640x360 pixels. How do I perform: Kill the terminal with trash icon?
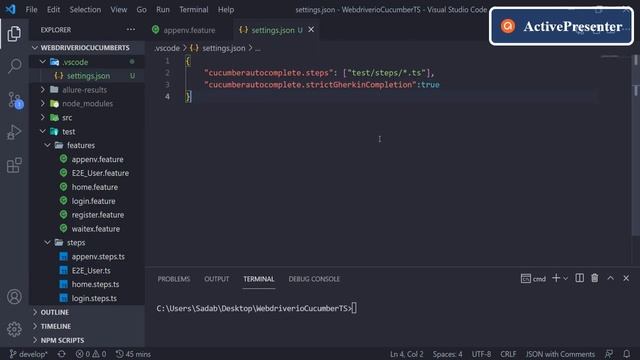595,278
